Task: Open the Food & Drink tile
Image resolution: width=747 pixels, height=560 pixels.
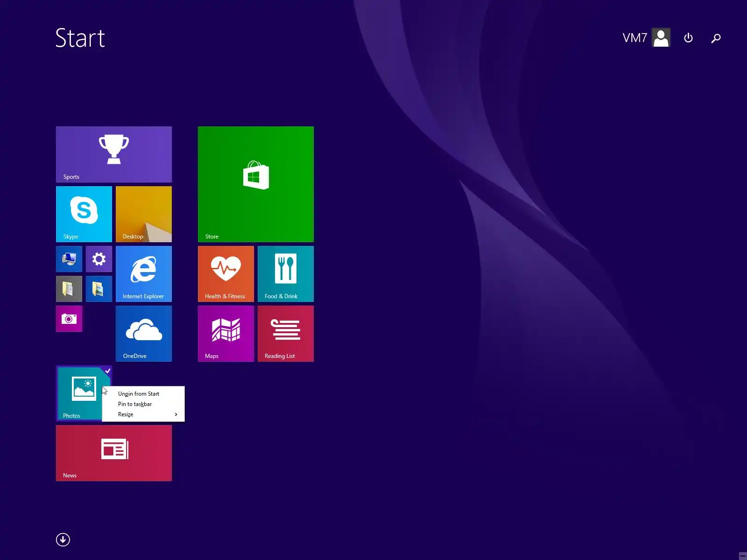Action: 286,273
